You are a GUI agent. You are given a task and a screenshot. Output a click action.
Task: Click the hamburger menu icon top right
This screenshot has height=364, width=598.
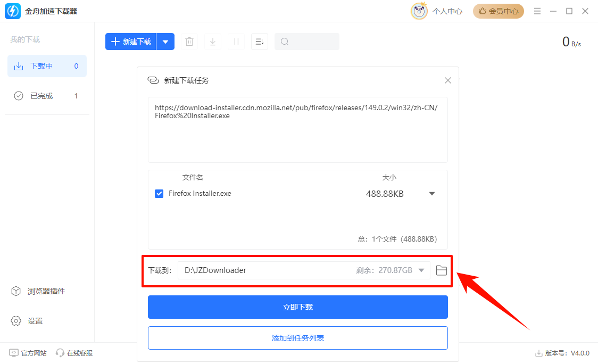[x=537, y=11]
